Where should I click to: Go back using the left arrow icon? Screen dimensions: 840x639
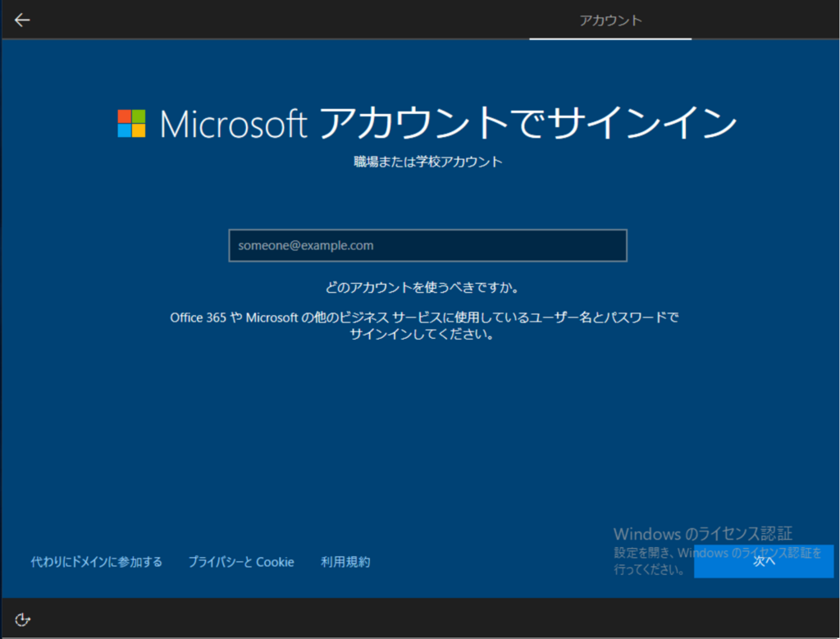tap(22, 20)
